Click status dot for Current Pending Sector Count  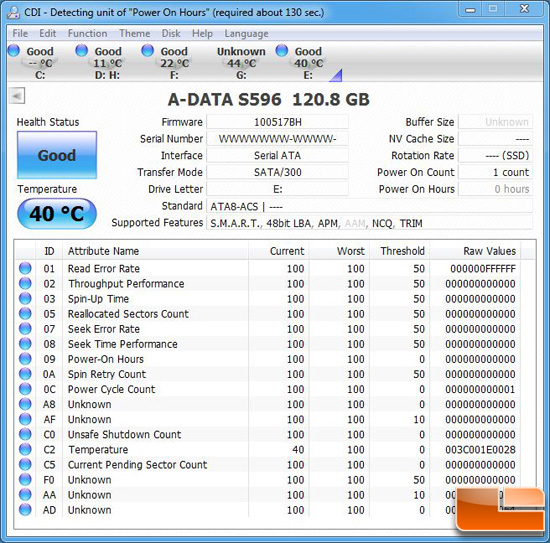click(x=25, y=464)
